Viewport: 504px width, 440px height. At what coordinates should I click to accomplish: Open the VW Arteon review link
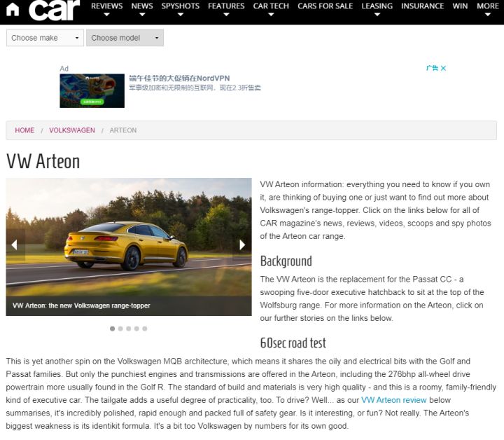tap(393, 399)
